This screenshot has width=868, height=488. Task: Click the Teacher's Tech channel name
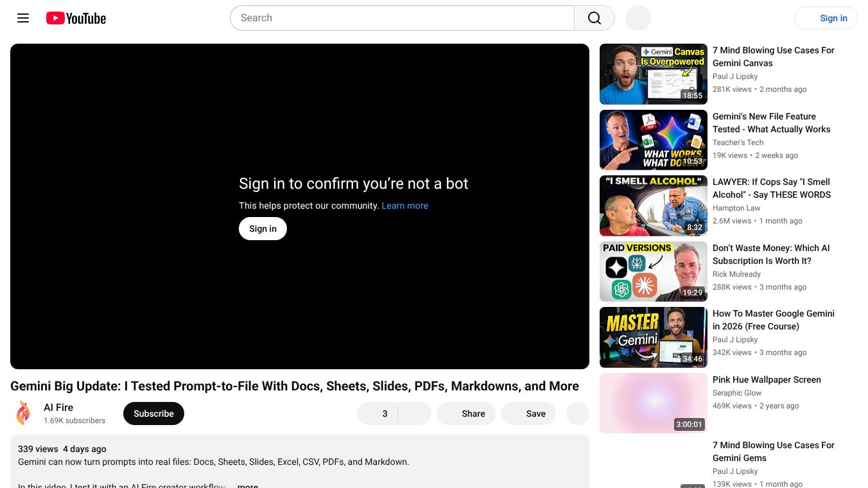[x=738, y=143]
